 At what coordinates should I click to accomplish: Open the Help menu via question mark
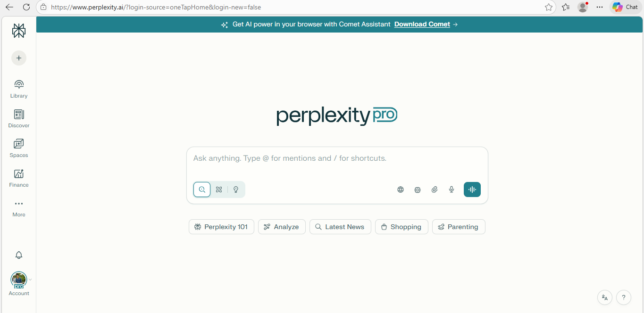pos(623,297)
